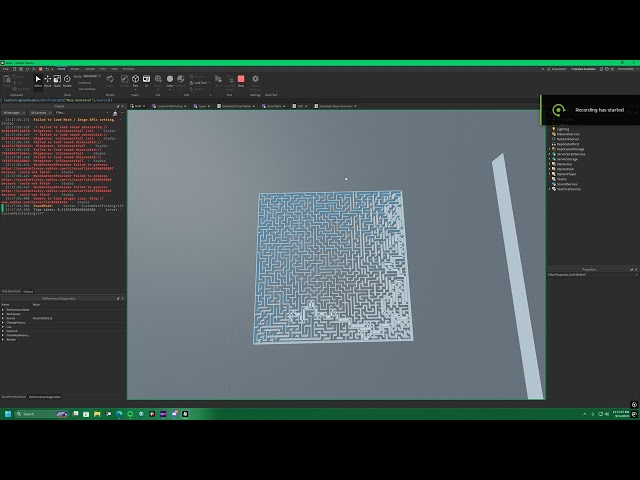Open Game Settings gear icon
The image size is (640, 480).
pos(256,81)
